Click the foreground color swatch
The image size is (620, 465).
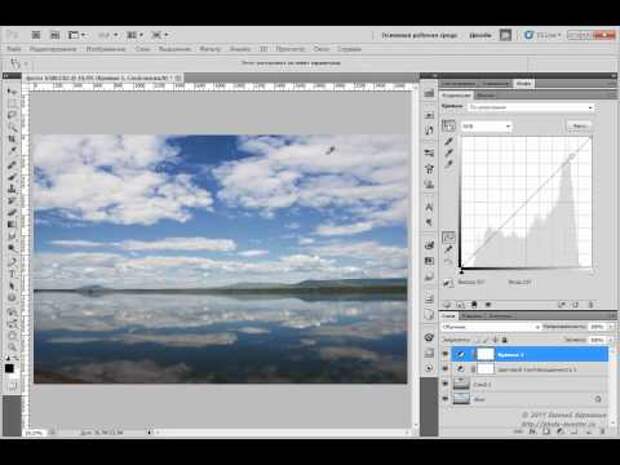coord(9,369)
